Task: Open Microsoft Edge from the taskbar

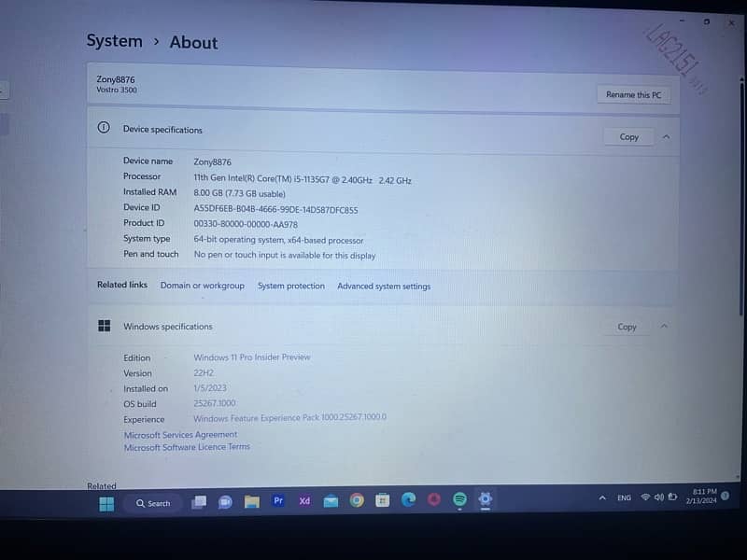Action: point(408,500)
